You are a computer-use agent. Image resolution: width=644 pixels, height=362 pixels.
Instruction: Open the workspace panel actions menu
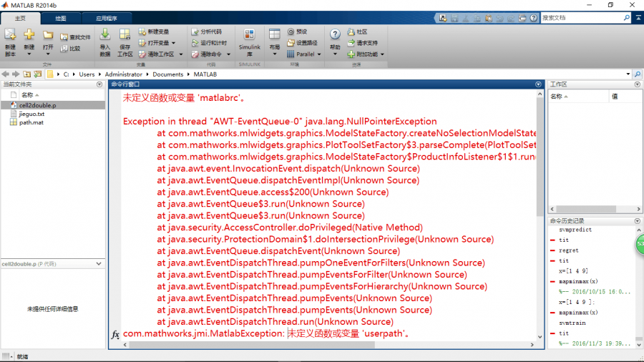click(637, 84)
